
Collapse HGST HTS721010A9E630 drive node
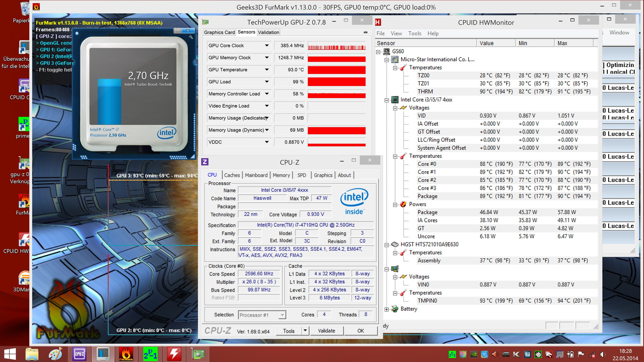coord(387,245)
